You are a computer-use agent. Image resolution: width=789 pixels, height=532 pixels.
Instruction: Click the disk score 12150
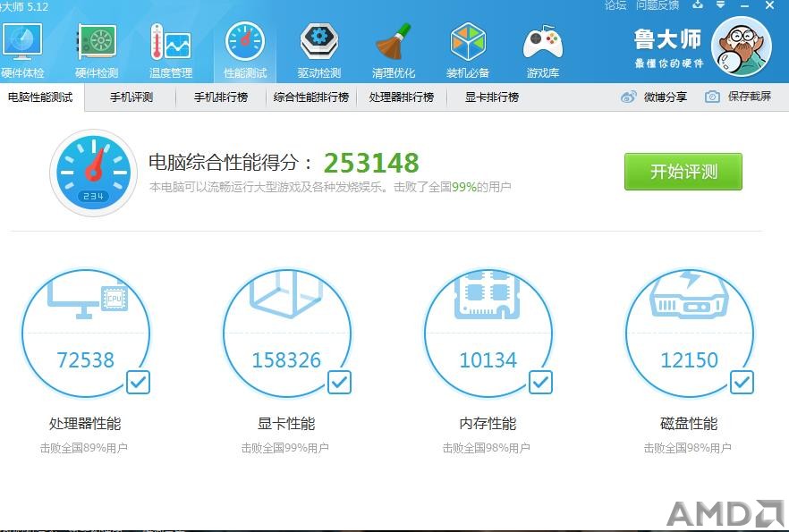689,360
